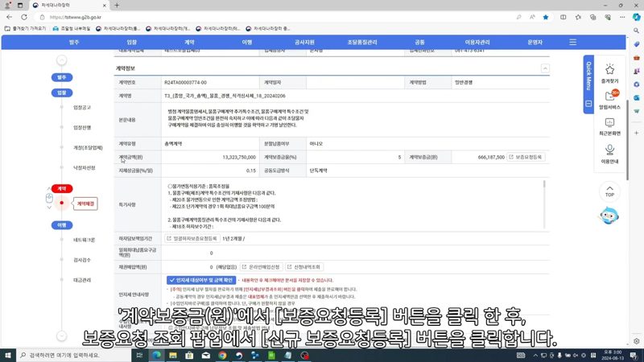Open the Mail app from the taskbar
This screenshot has height=362, width=644.
tap(206, 356)
